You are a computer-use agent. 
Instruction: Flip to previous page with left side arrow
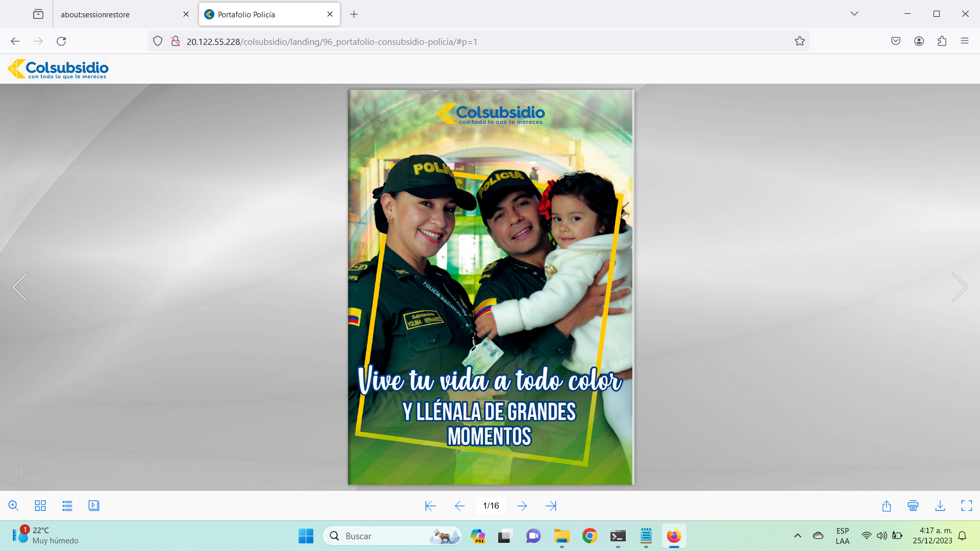tap(20, 287)
